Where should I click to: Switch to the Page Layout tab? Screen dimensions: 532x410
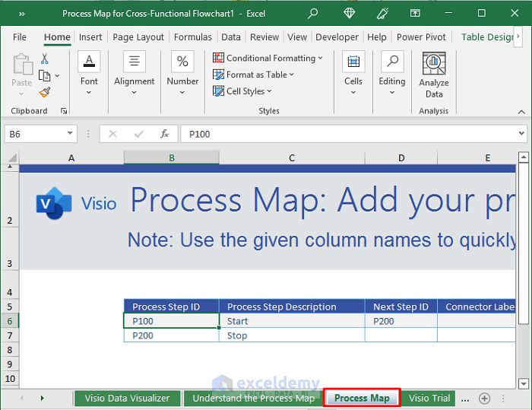pyautogui.click(x=138, y=37)
